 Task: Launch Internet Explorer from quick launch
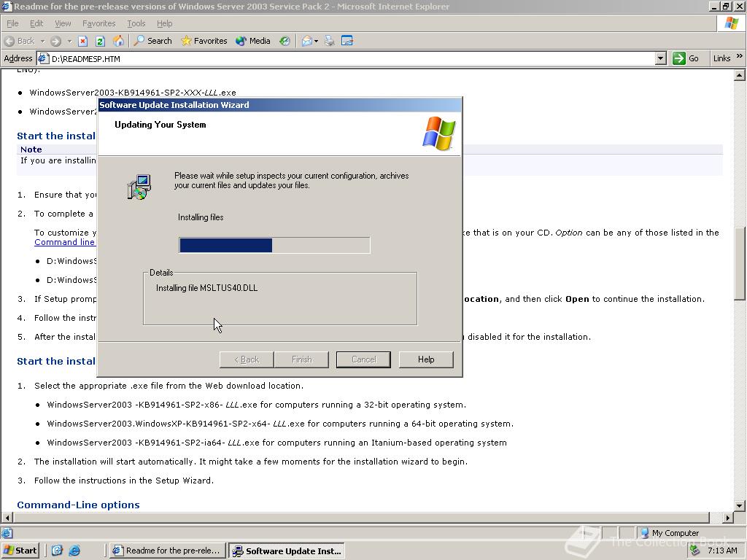(x=74, y=551)
